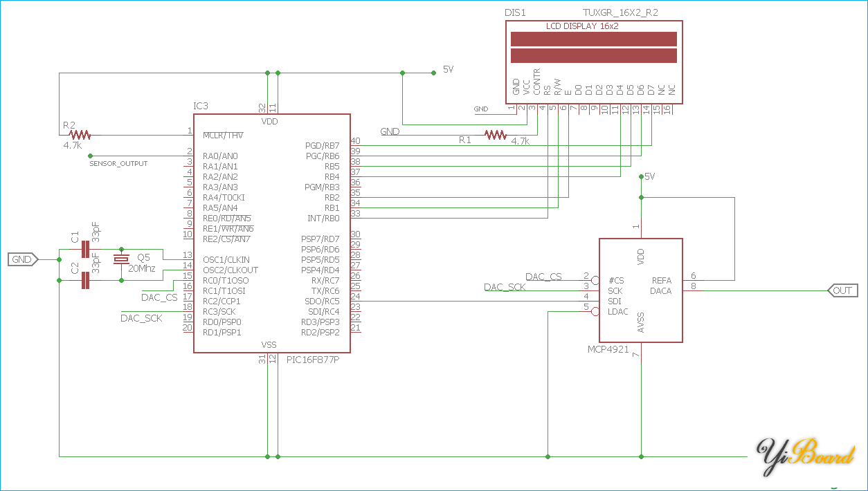Image resolution: width=868 pixels, height=491 pixels.
Task: Click the Q5 crystal oscillator symbol
Action: 122,259
